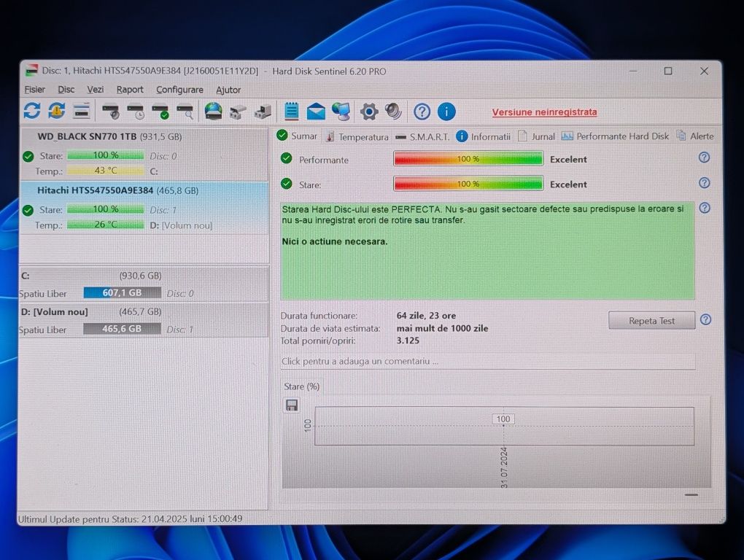Switch to the S.M.A.R.T. tab
This screenshot has height=560, width=744.
tap(422, 137)
